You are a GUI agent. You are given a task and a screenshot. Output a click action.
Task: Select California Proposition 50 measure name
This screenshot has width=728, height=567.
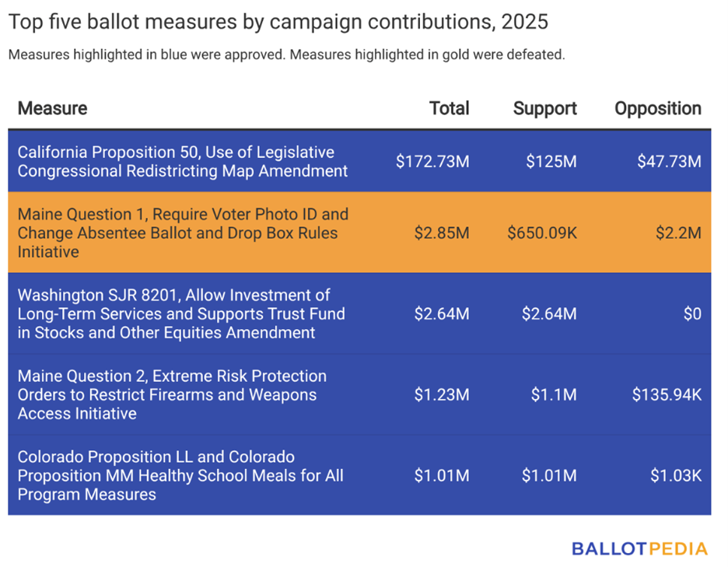[182, 162]
